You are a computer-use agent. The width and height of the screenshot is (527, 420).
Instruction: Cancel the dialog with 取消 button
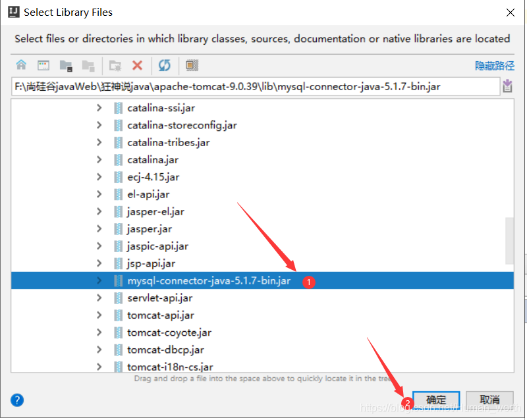pos(489,400)
